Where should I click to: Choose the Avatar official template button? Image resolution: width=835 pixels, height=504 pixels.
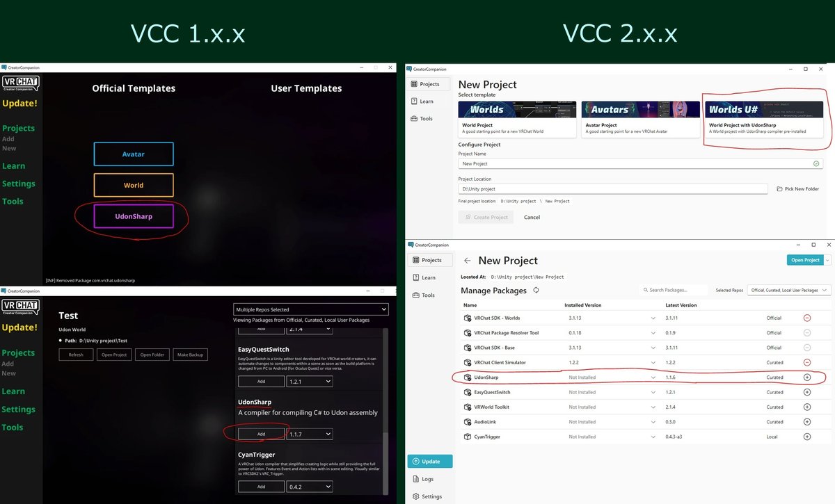tap(134, 154)
